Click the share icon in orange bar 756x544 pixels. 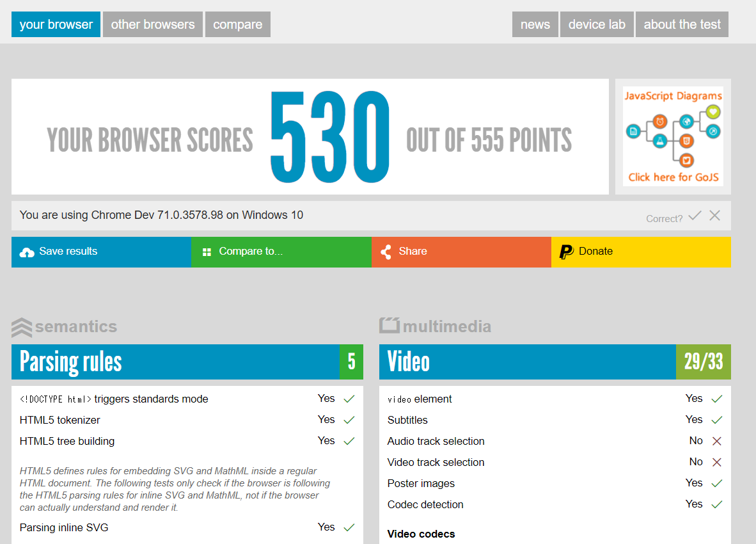pyautogui.click(x=386, y=252)
